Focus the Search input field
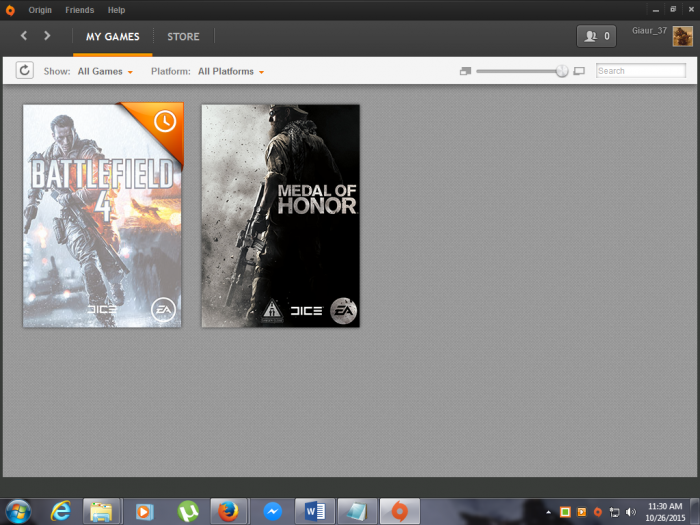 pos(641,71)
